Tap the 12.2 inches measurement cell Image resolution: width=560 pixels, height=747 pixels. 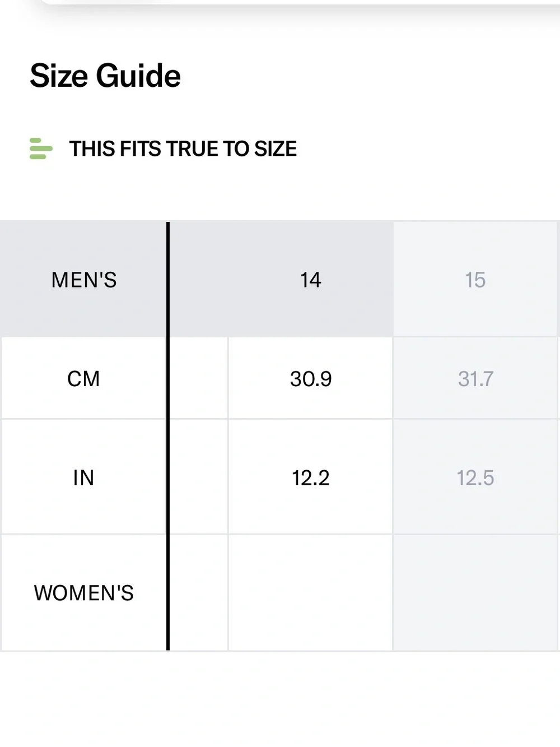[310, 477]
